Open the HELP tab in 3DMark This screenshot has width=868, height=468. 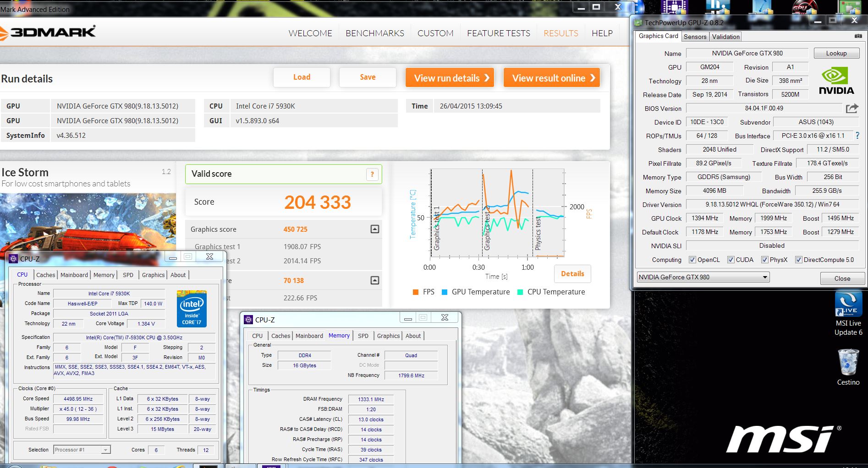tap(602, 33)
